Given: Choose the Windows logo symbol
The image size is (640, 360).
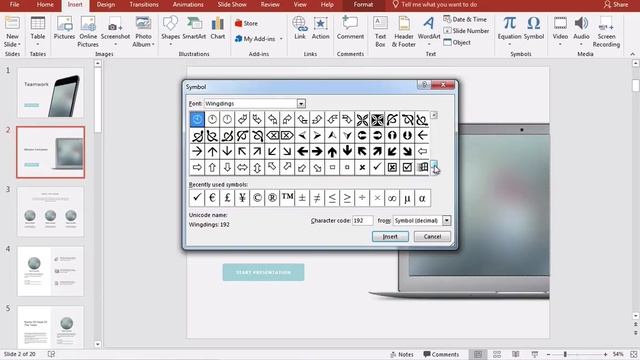Looking at the screenshot, I should [x=422, y=167].
